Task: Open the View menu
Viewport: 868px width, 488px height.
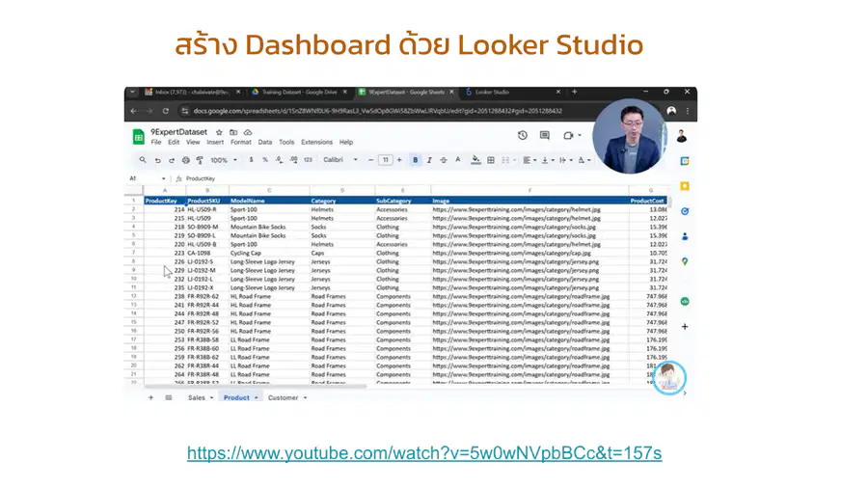Action: [x=193, y=142]
